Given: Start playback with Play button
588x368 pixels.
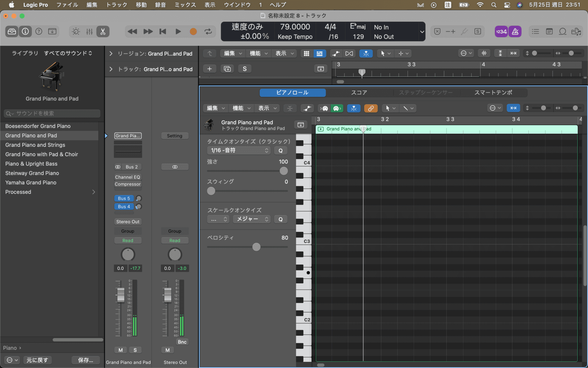Looking at the screenshot, I should [x=178, y=32].
